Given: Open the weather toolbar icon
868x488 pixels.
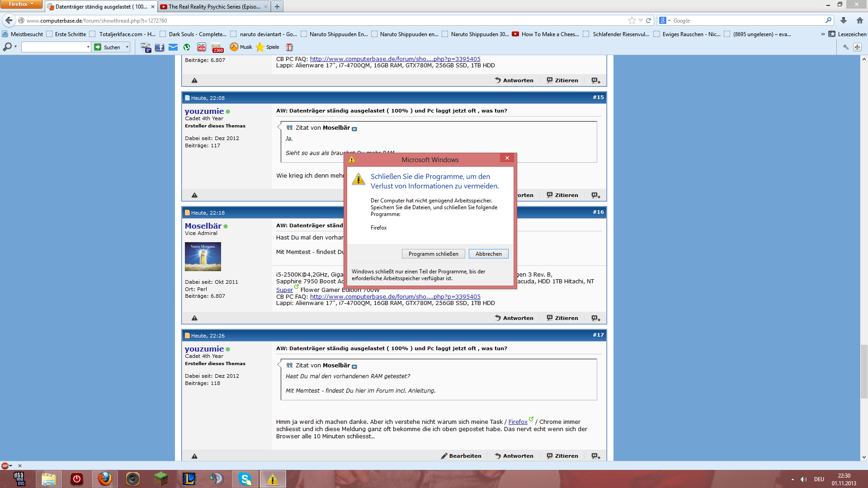Looking at the screenshot, I should pos(145,47).
